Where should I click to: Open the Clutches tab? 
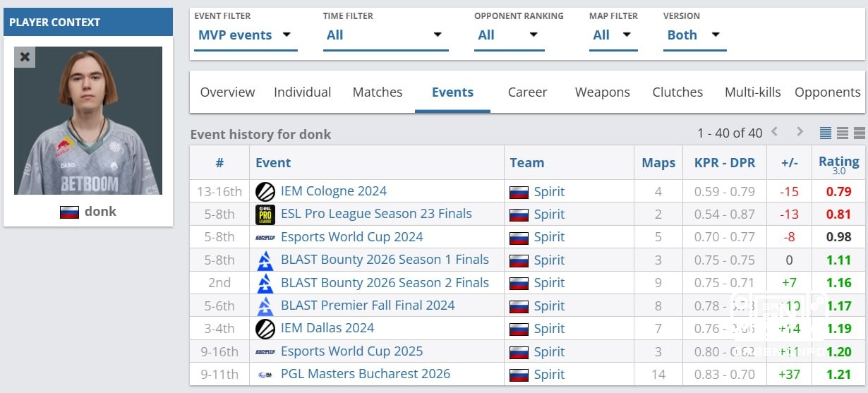point(677,92)
